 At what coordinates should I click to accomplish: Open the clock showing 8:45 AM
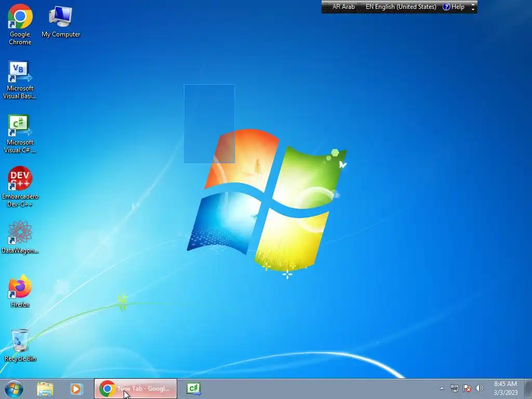pos(505,388)
